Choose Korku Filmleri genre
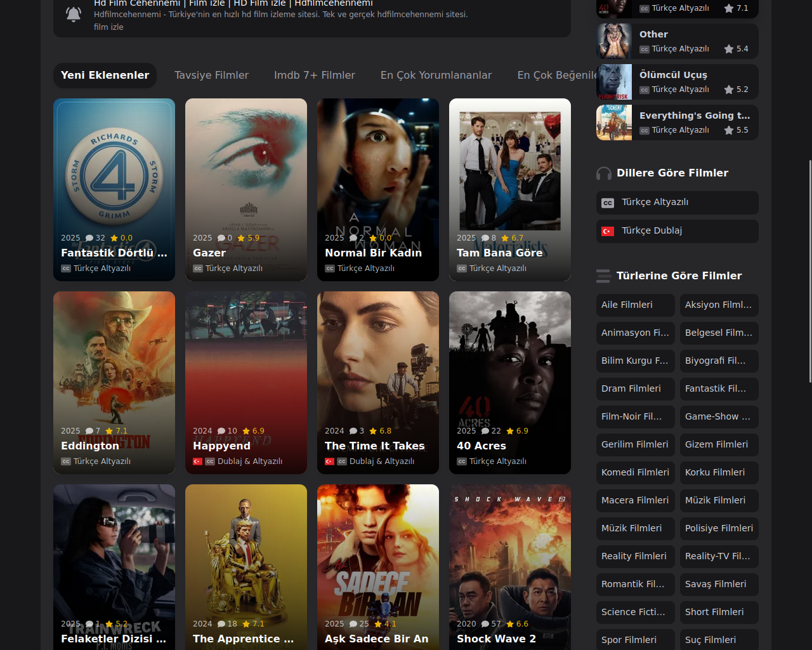 (719, 473)
